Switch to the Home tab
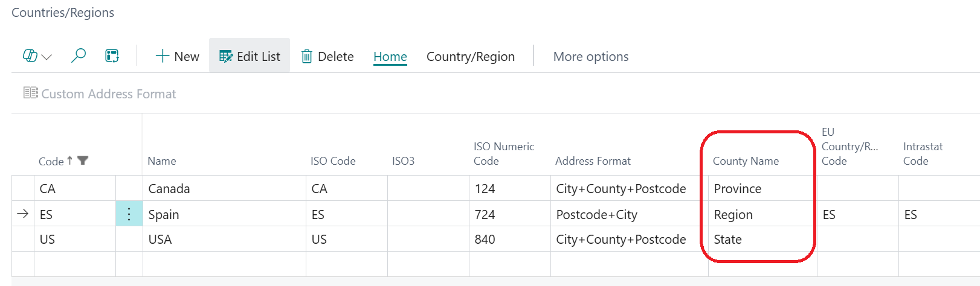980x286 pixels. click(x=390, y=57)
